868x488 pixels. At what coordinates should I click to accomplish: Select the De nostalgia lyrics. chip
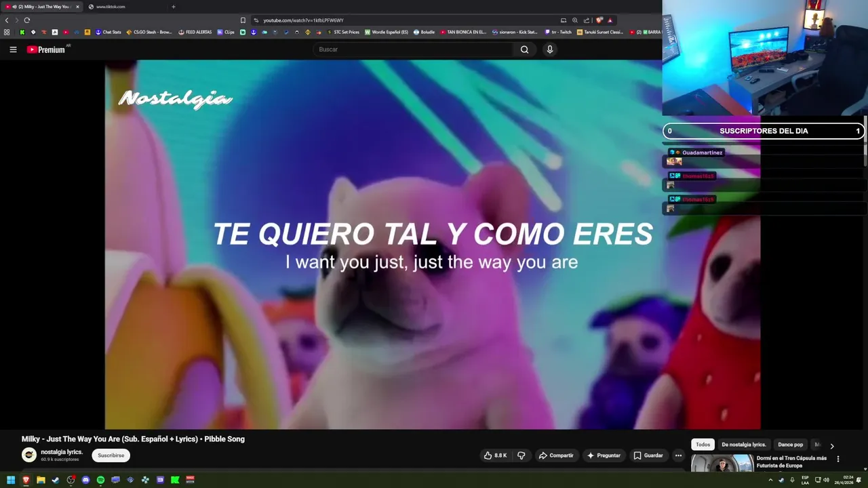point(744,445)
